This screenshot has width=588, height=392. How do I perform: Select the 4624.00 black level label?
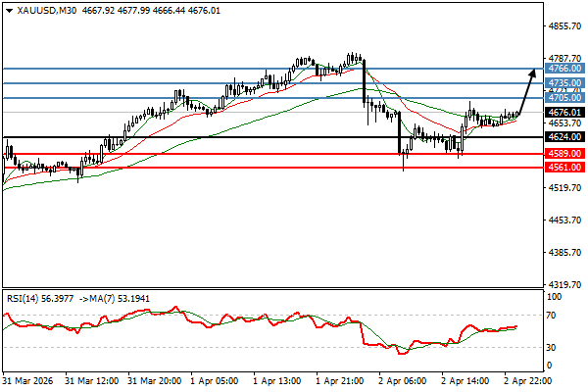(x=564, y=137)
